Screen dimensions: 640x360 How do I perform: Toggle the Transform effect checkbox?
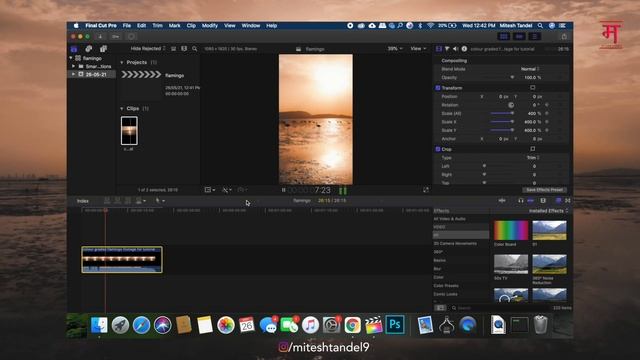438,88
